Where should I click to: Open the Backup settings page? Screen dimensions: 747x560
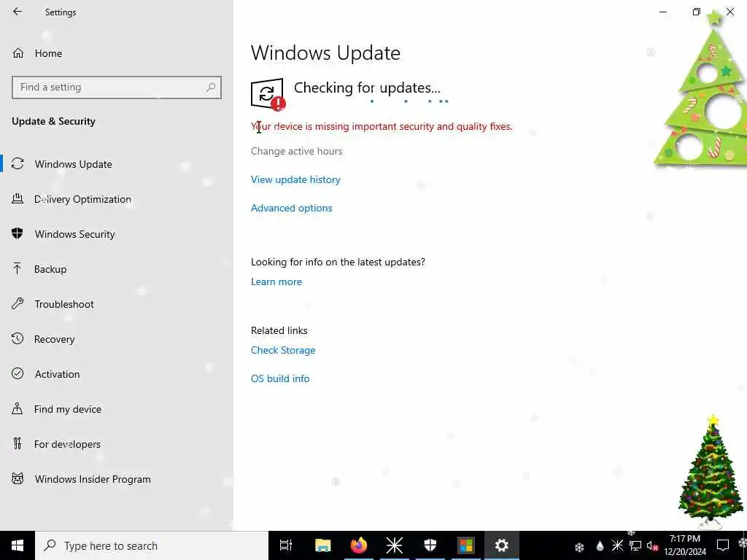click(117, 269)
